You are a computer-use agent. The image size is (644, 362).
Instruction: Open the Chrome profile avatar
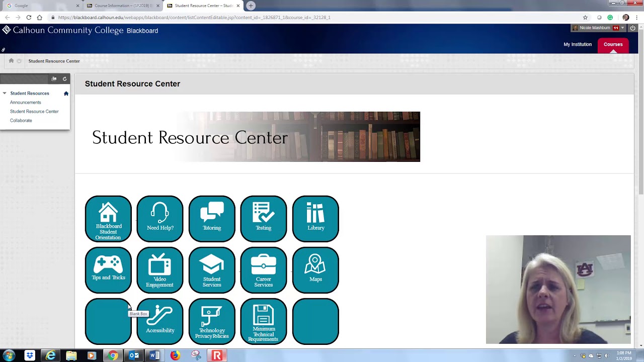(626, 18)
